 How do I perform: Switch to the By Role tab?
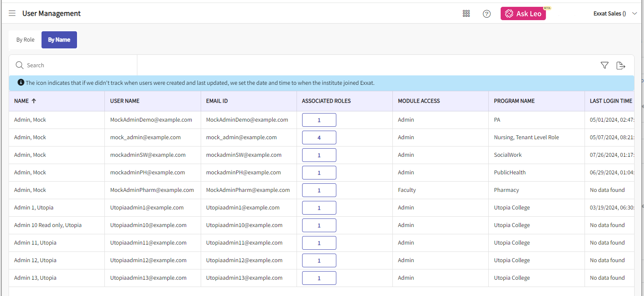click(25, 40)
